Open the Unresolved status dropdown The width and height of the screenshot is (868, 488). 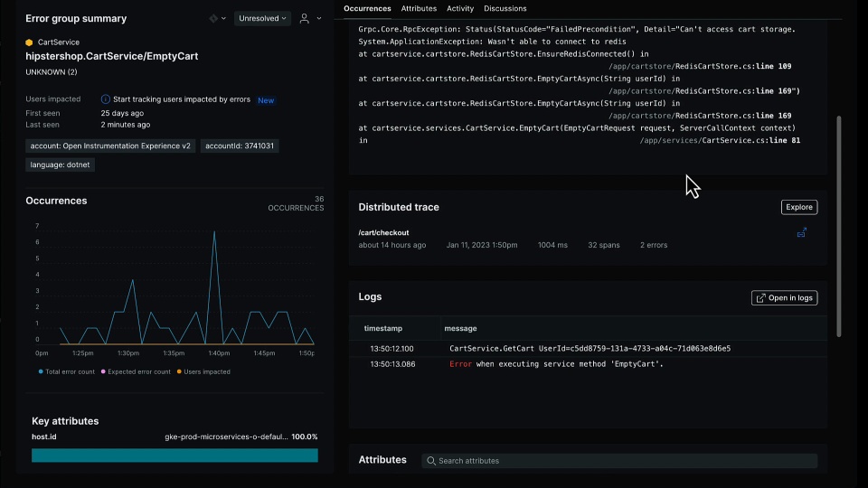pyautogui.click(x=262, y=18)
